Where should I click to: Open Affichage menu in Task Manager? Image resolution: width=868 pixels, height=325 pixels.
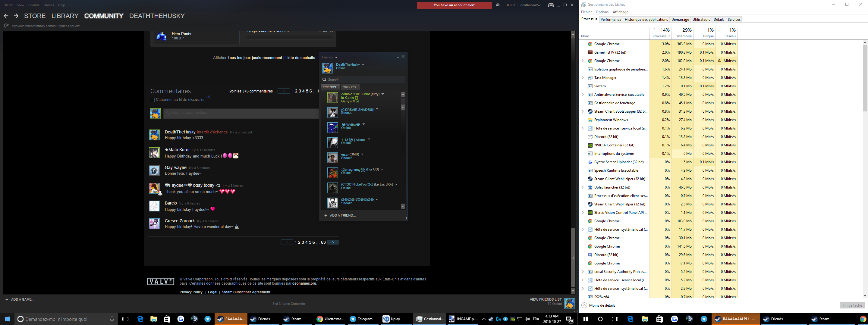pyautogui.click(x=620, y=12)
